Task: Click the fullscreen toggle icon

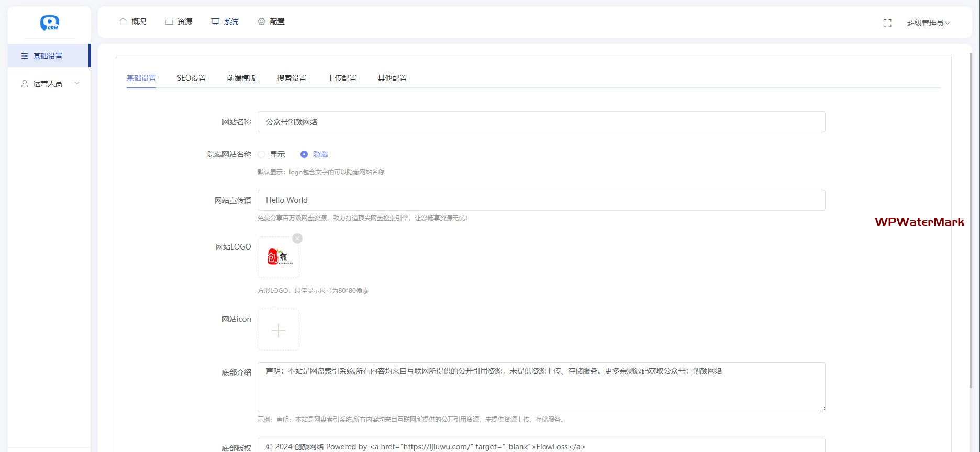Action: coord(887,23)
